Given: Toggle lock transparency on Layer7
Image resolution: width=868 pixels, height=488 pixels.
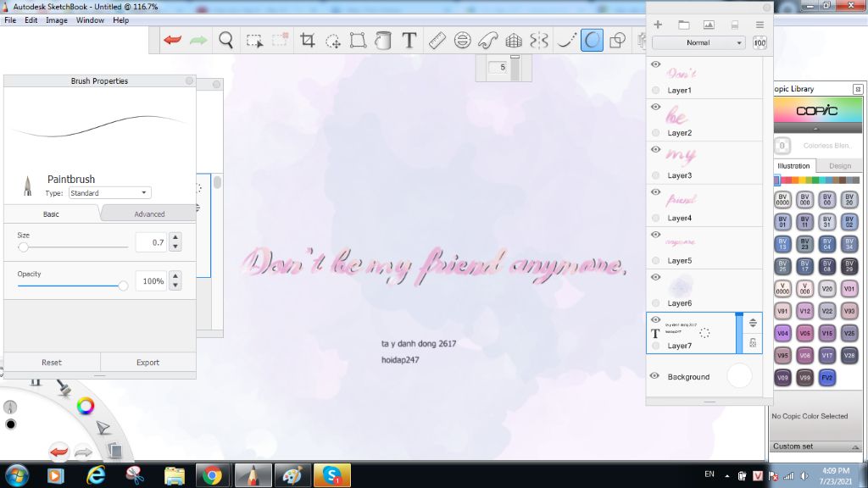Looking at the screenshot, I should (x=753, y=343).
